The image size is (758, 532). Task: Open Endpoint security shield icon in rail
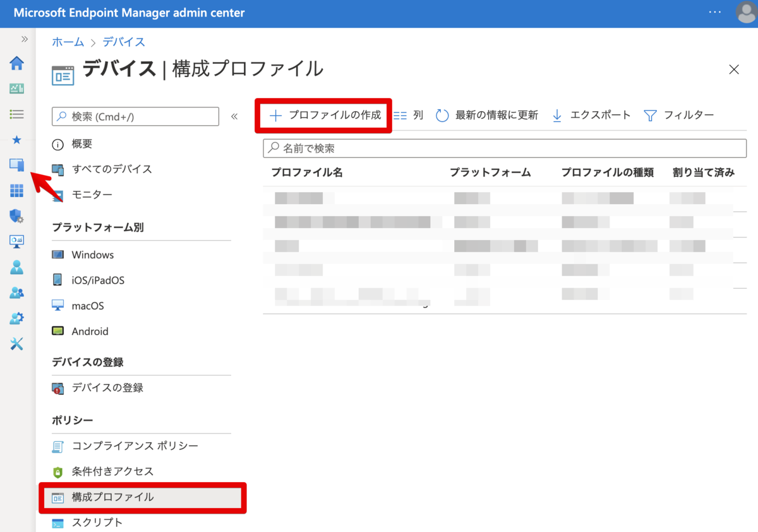coord(17,216)
